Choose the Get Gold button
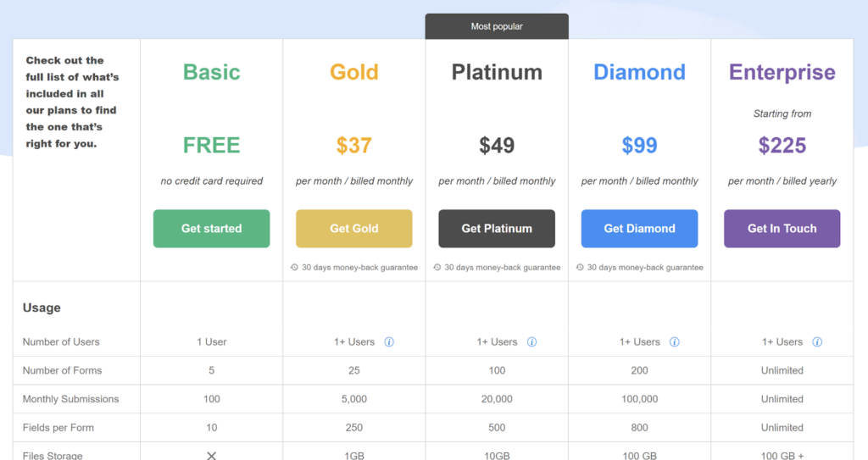Viewport: 868px width, 460px height. pyautogui.click(x=354, y=229)
